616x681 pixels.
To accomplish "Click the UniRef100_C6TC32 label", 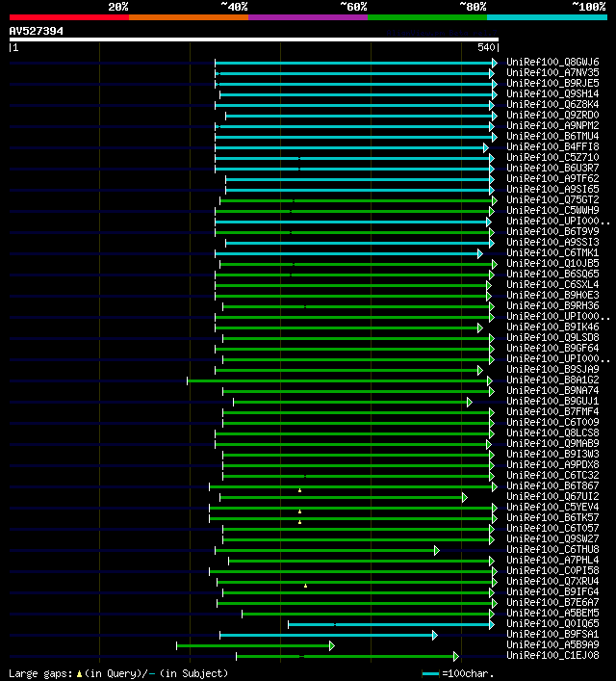I will (x=552, y=475).
